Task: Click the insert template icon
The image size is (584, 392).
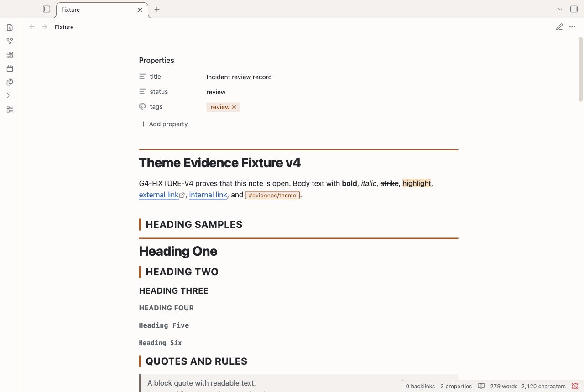Action: tap(10, 82)
